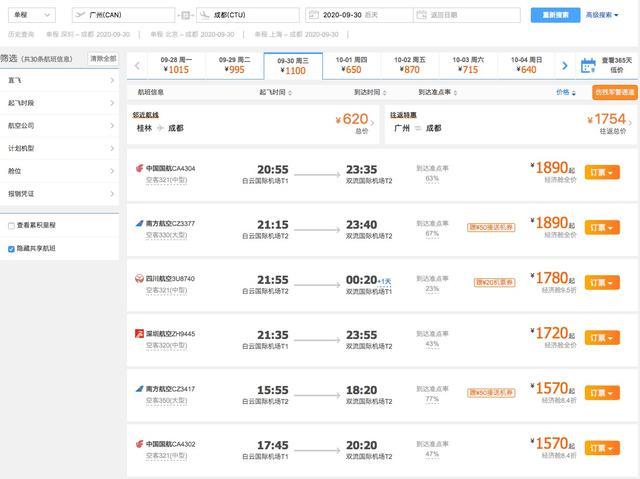Click the China Southern logo for flight CZ3417
Screen dimensions: 640x479
coord(139,388)
